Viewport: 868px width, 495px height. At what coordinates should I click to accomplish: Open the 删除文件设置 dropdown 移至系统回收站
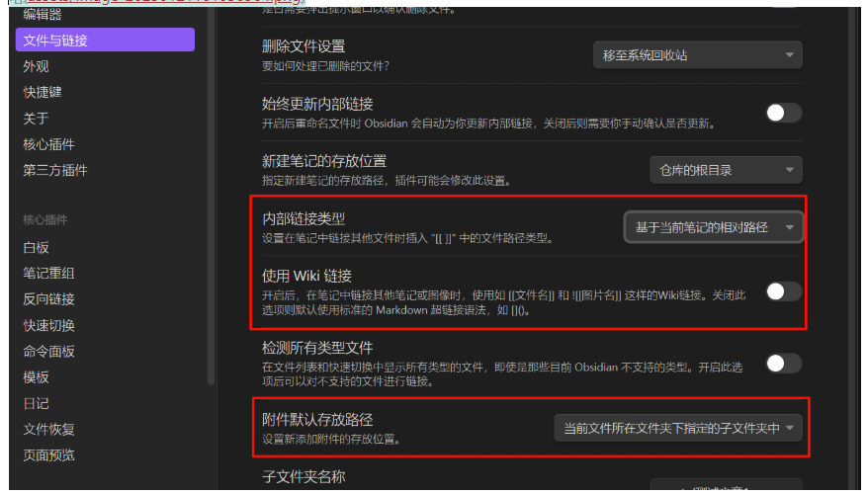[x=698, y=55]
